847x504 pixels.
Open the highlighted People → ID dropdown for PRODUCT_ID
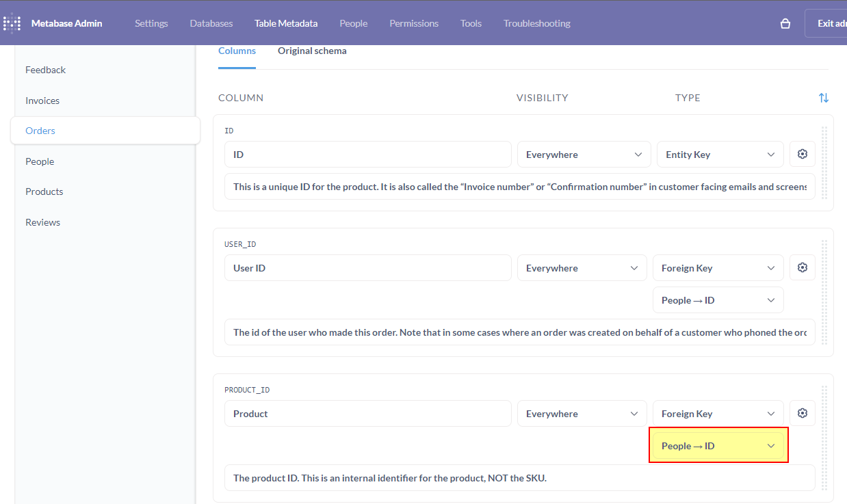pos(718,445)
